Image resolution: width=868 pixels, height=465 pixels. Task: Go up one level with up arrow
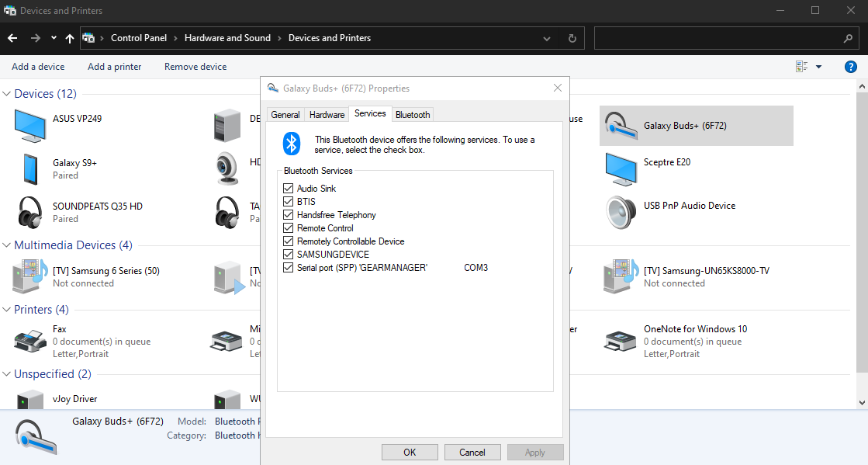click(70, 38)
